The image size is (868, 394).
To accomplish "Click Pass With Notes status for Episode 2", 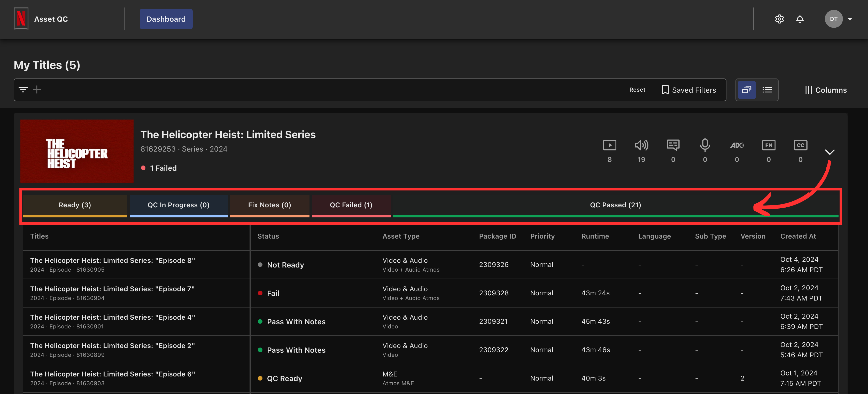I will point(292,350).
